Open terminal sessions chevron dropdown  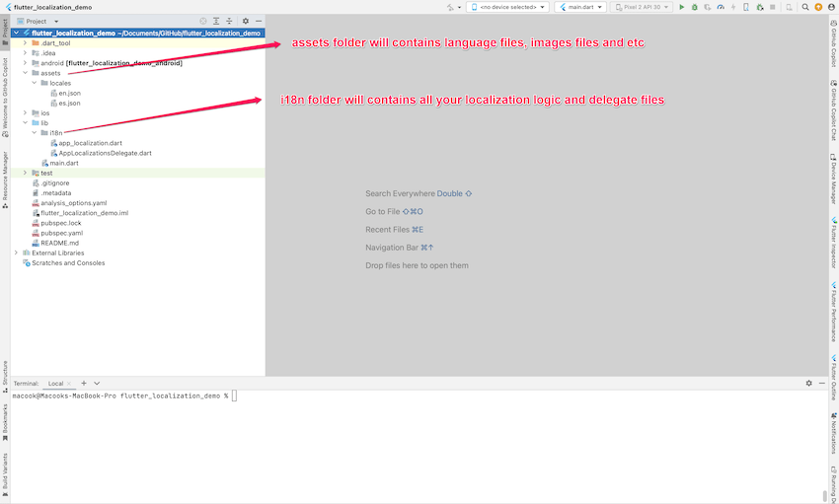click(97, 384)
